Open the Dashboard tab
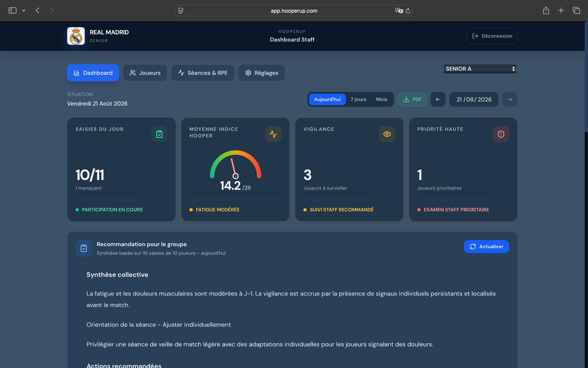The width and height of the screenshot is (588, 368). pyautogui.click(x=93, y=73)
